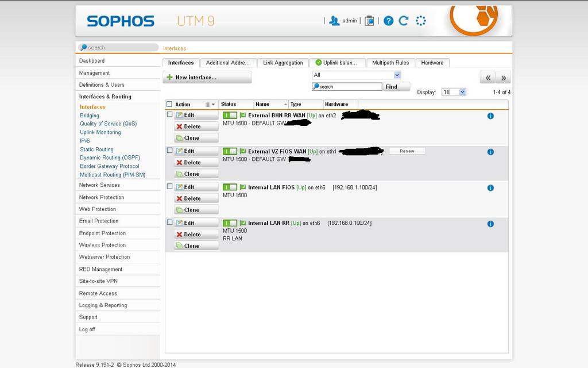Show info for External VZ FiOS WAN
The height and width of the screenshot is (368, 588).
(x=490, y=152)
